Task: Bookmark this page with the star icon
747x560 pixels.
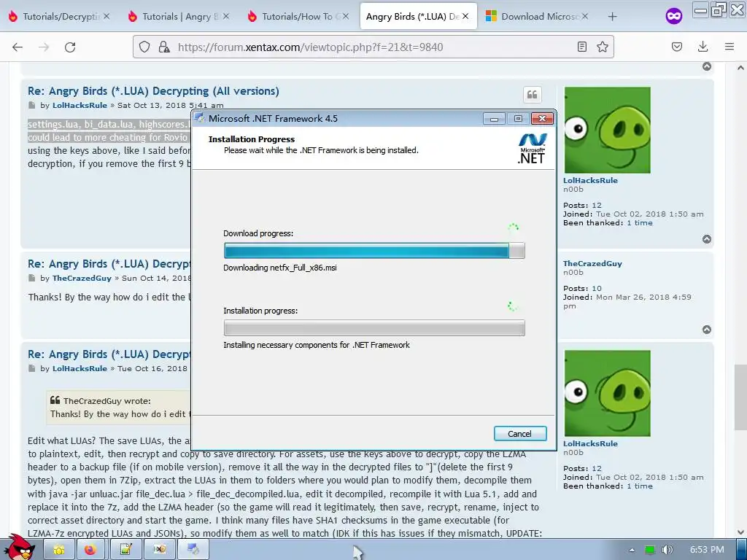Action: (602, 47)
